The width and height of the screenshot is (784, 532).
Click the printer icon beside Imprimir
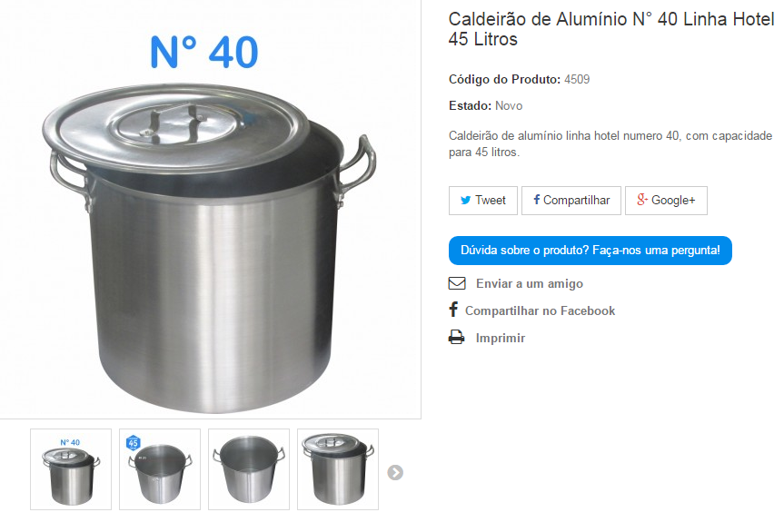[x=456, y=337]
